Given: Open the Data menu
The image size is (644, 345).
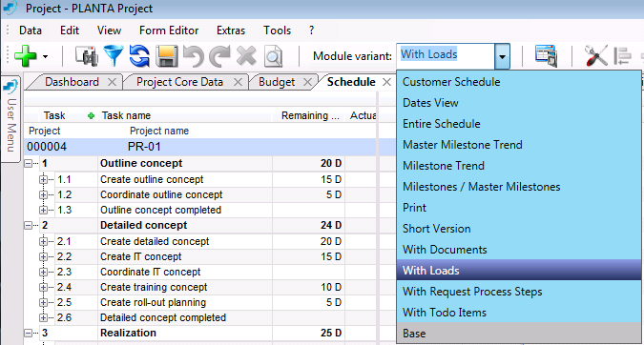Looking at the screenshot, I should pyautogui.click(x=31, y=30).
